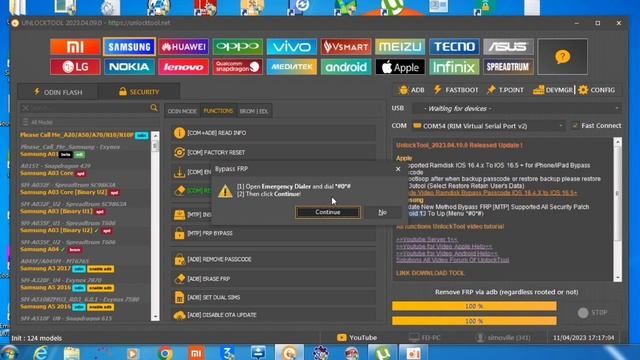Open the Odin Mode sub-tab

click(x=182, y=111)
